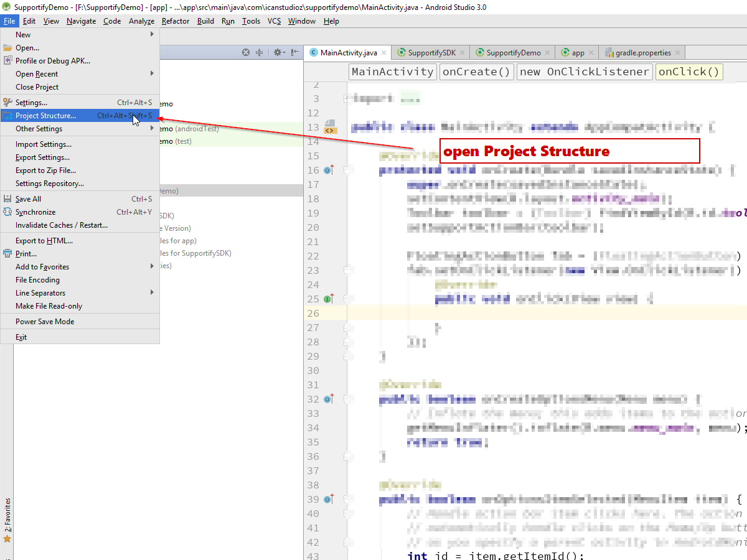747x560 pixels.
Task: Click the collapse all icon in project panel
Action: coord(260,53)
